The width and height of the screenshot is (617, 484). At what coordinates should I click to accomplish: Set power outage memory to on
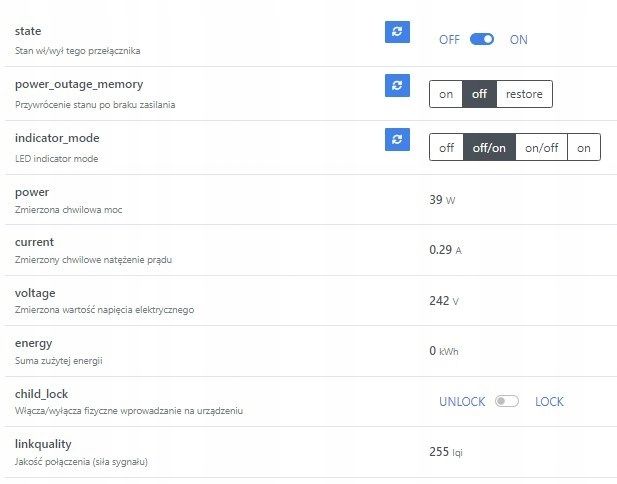446,94
